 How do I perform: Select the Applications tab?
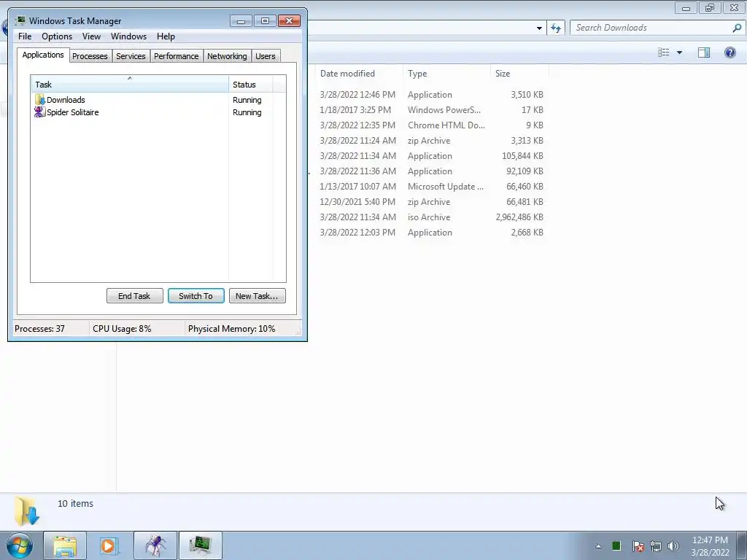(x=43, y=55)
